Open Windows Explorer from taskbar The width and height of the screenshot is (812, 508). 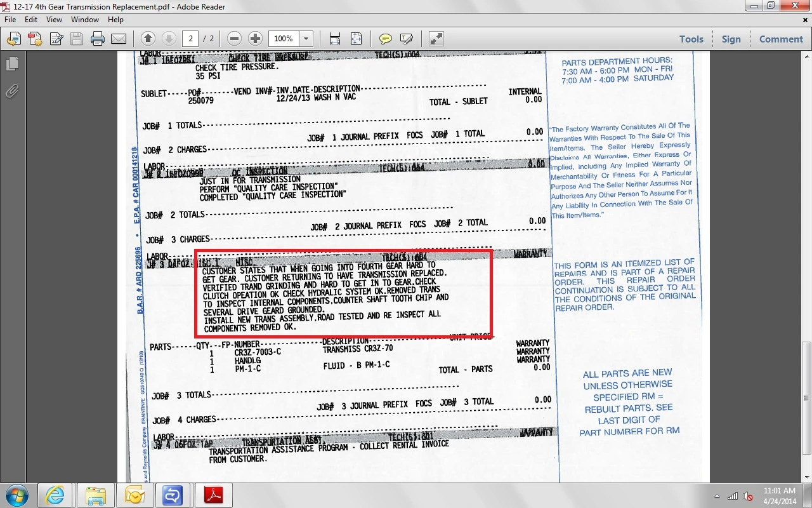tap(96, 495)
